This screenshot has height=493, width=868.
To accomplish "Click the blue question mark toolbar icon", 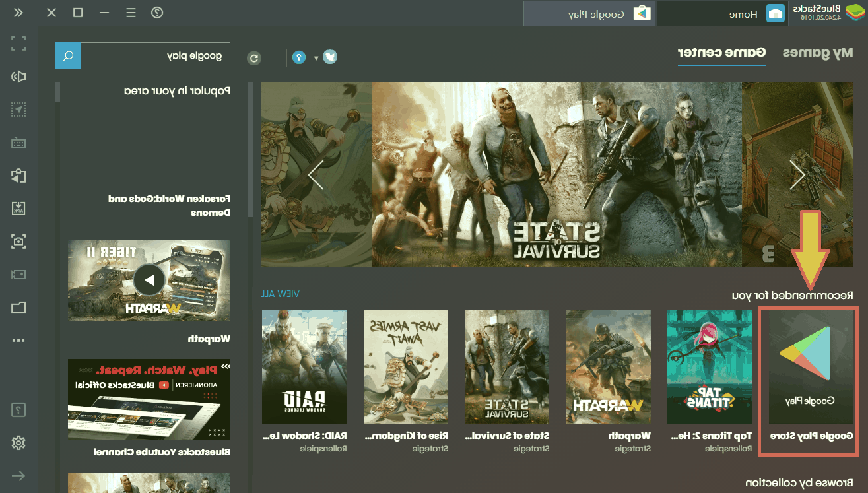I will coord(298,57).
